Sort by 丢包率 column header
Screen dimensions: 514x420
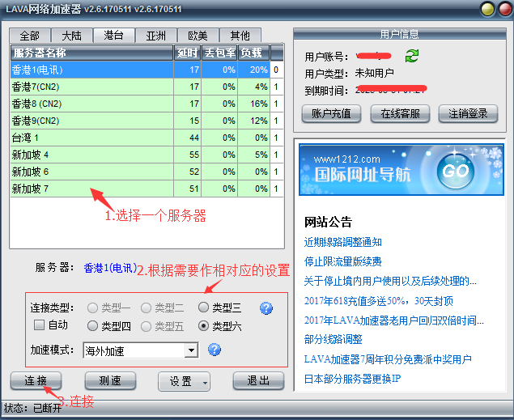point(219,53)
